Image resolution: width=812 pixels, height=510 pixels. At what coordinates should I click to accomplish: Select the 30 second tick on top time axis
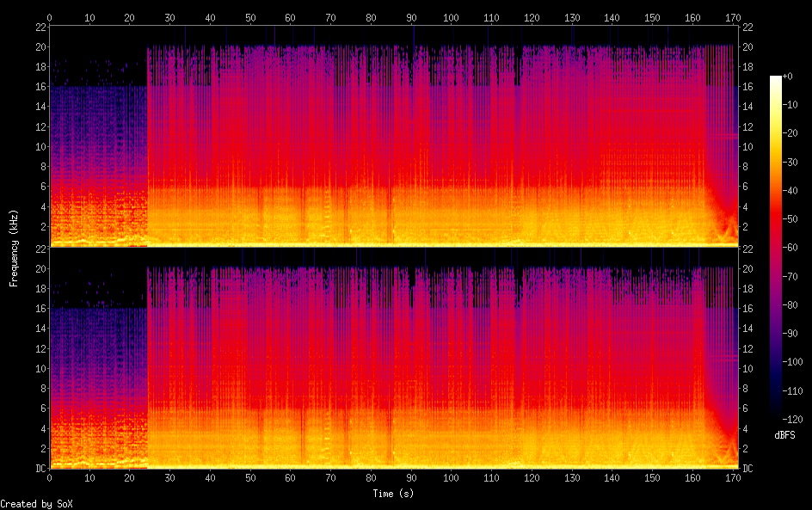[x=169, y=17]
